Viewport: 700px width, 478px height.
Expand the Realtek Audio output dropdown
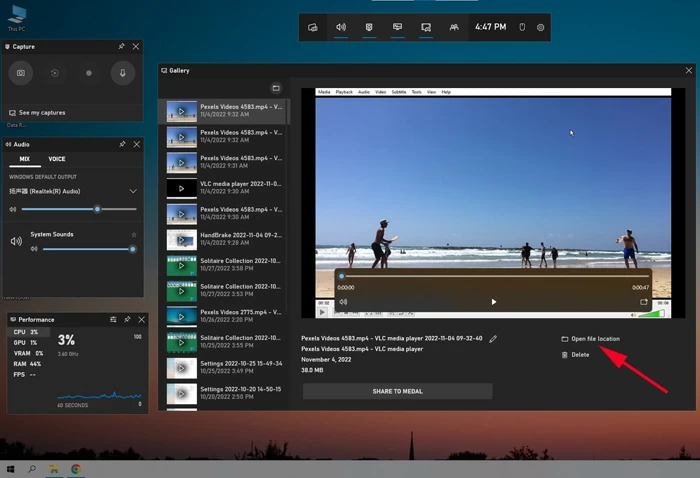tap(133, 190)
